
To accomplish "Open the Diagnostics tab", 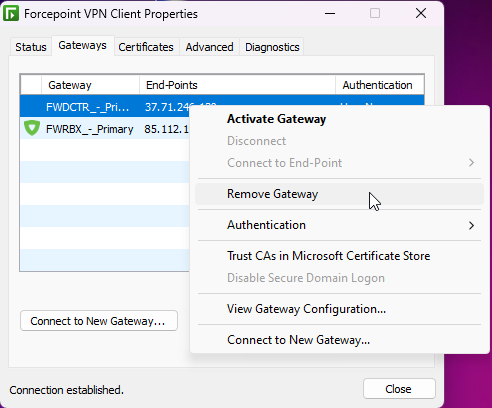I will coord(272,47).
